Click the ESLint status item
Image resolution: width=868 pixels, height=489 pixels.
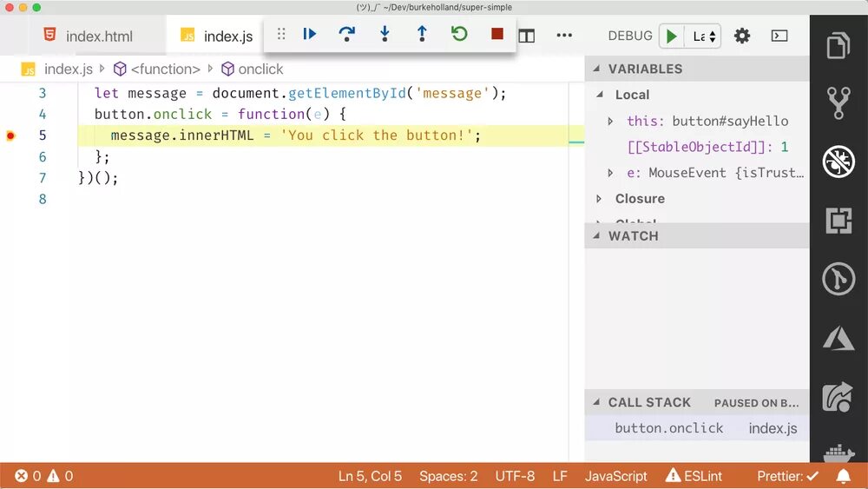click(694, 476)
